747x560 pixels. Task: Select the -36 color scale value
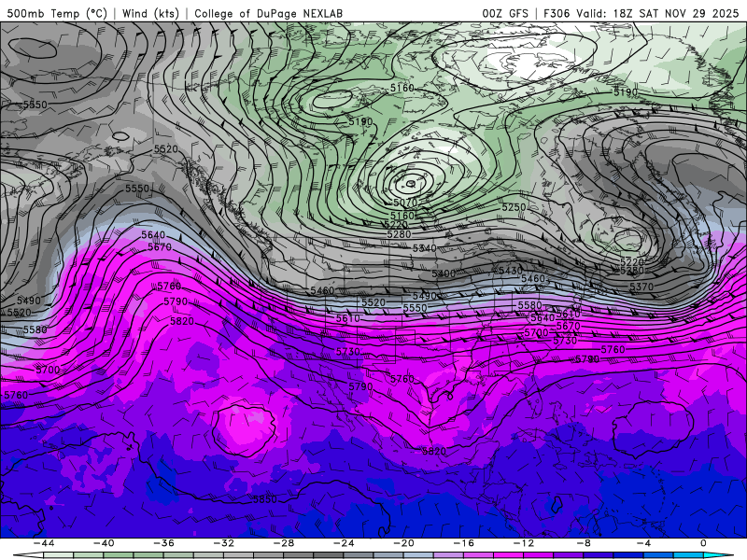[163, 543]
